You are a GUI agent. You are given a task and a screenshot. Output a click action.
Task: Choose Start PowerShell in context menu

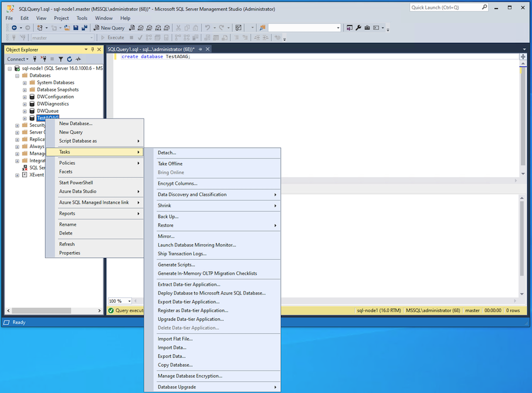pos(94,182)
